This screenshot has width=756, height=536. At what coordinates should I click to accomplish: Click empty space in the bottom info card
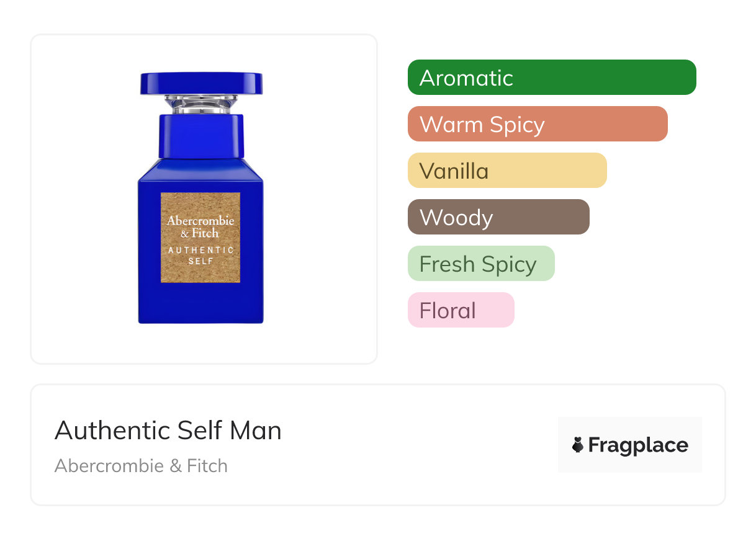coord(422,447)
